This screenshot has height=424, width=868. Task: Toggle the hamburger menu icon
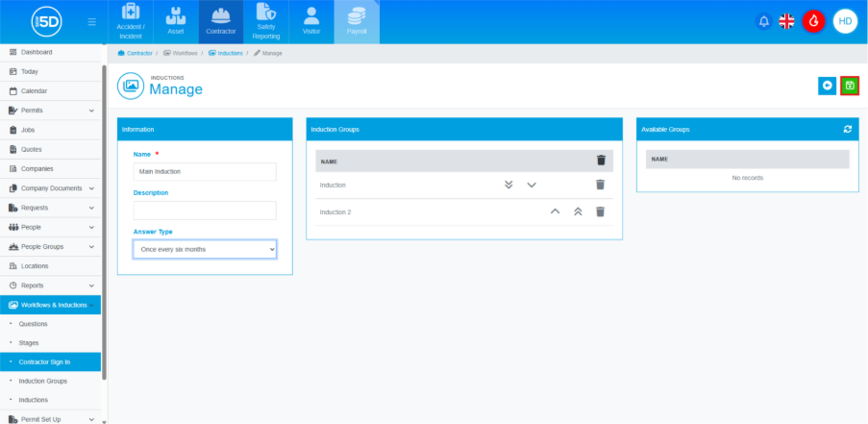[x=91, y=21]
